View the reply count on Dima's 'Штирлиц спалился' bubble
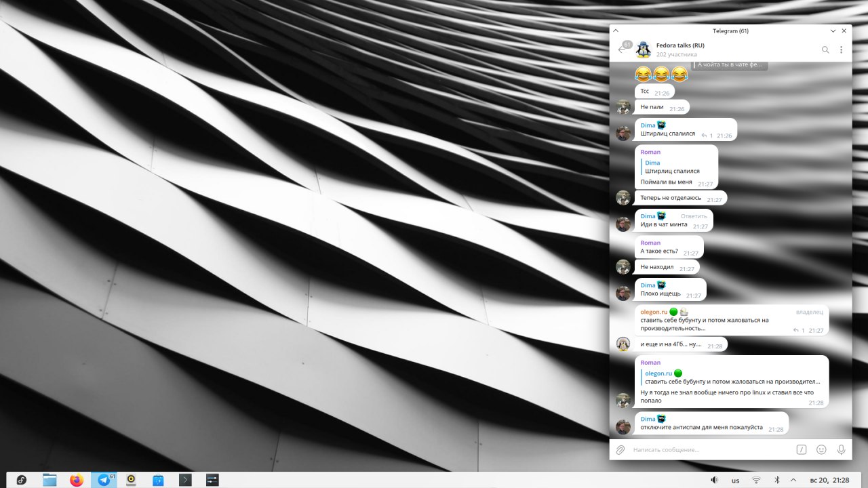The image size is (868, 488). point(707,136)
